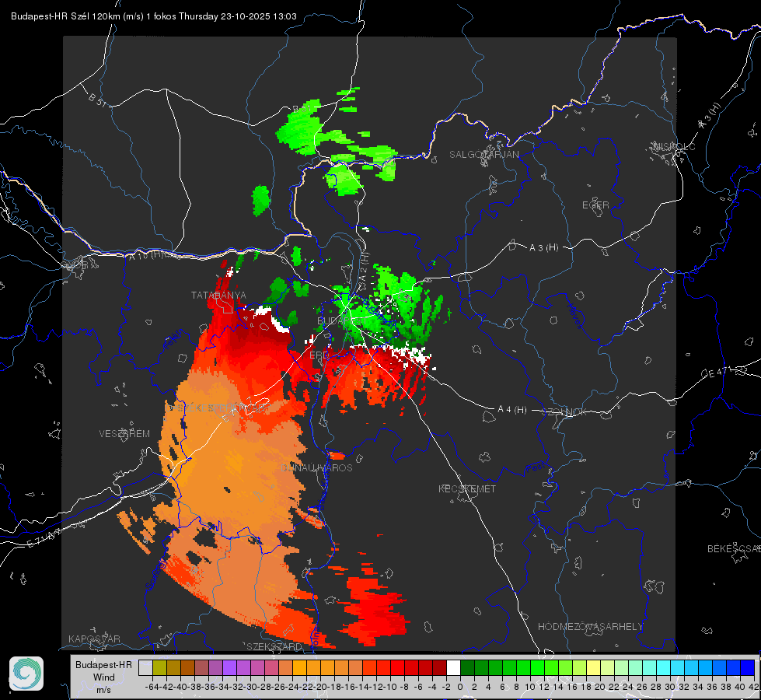
Task: Pick the dark red swatch between -4 and -2
Action: pyautogui.click(x=439, y=668)
